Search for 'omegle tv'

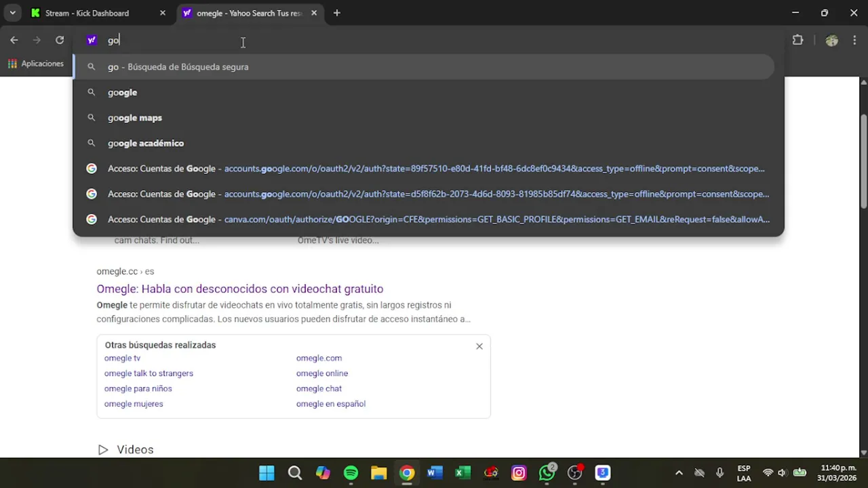(x=122, y=358)
